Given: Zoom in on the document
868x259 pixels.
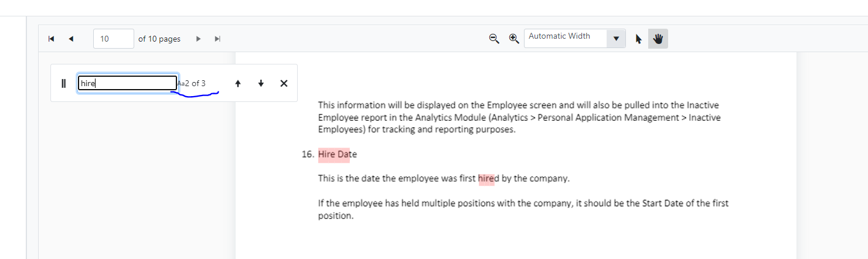Looking at the screenshot, I should [x=514, y=39].
